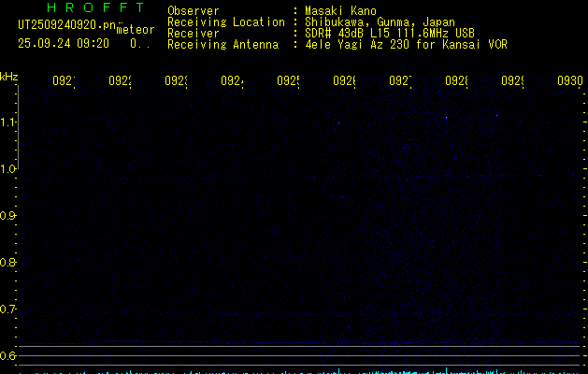
Task: Select the date stamp 25.09.24 09:20
Action: point(64,44)
